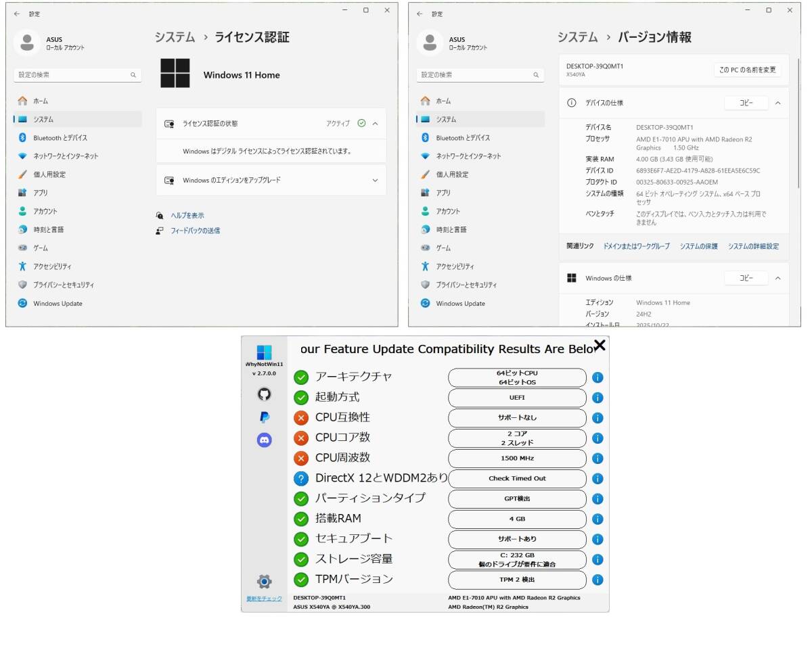Open ゲーム in バージョン情報 window sidebar
Image resolution: width=812 pixels, height=652 pixels.
tap(480, 248)
